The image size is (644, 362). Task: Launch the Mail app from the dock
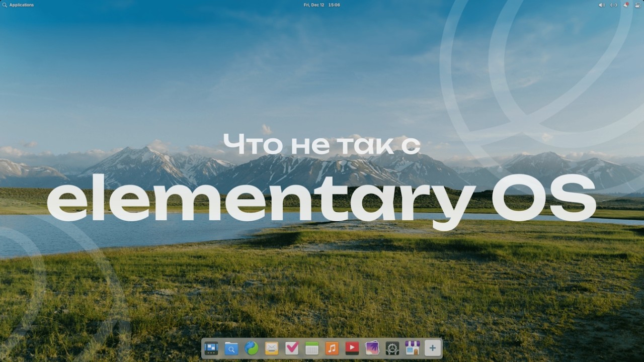pyautogui.click(x=272, y=348)
